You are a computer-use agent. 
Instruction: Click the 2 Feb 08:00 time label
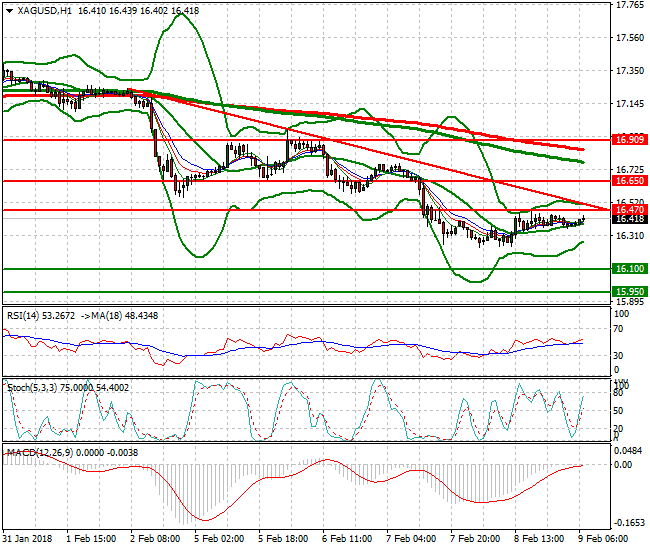point(155,537)
